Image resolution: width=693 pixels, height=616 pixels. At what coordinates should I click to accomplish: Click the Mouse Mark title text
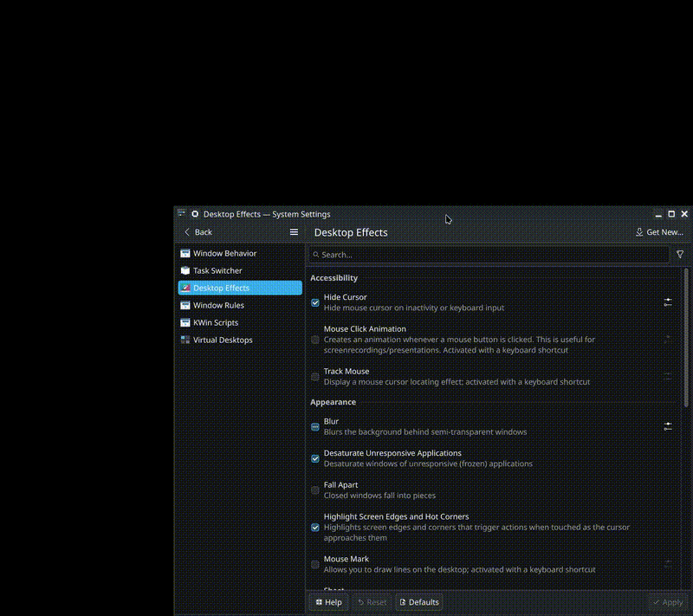tap(346, 559)
